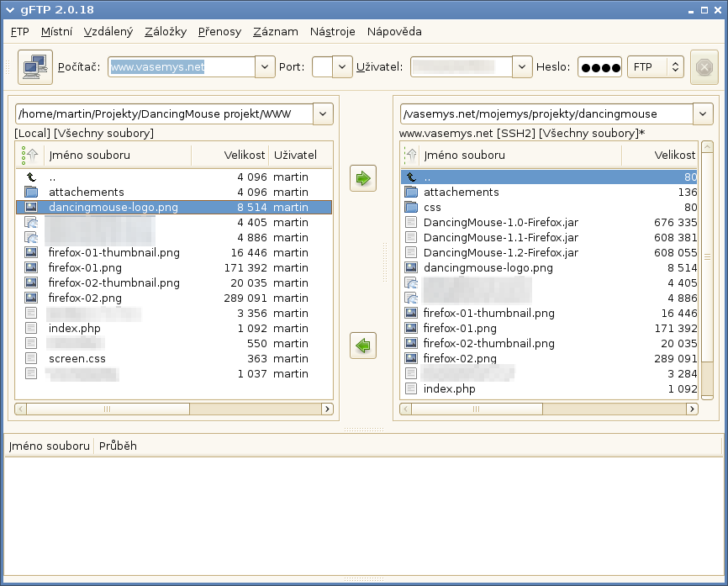This screenshot has height=586, width=728.
Task: Click local firefox-02.png image icon
Action: click(31, 298)
